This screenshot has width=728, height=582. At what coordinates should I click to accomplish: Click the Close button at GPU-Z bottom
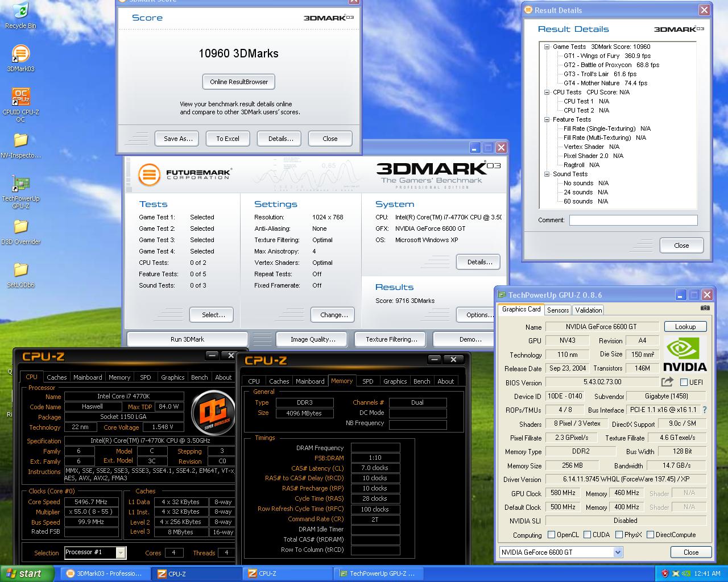pyautogui.click(x=690, y=552)
